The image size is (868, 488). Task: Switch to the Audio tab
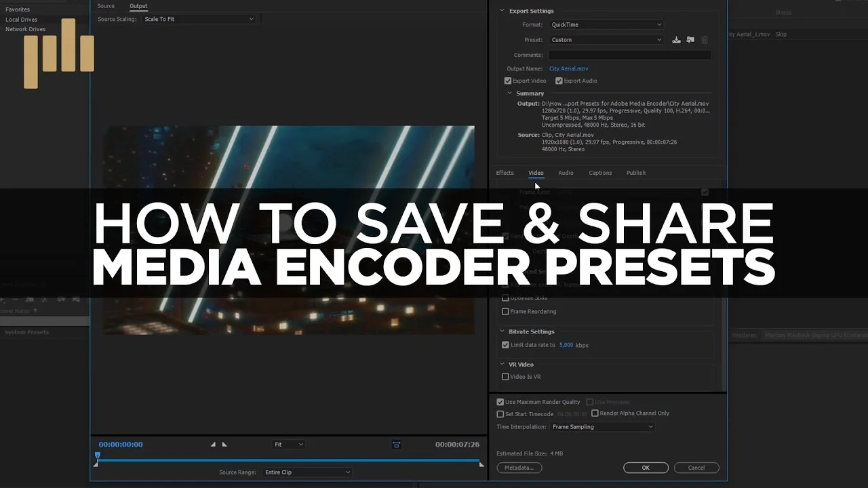pos(566,173)
